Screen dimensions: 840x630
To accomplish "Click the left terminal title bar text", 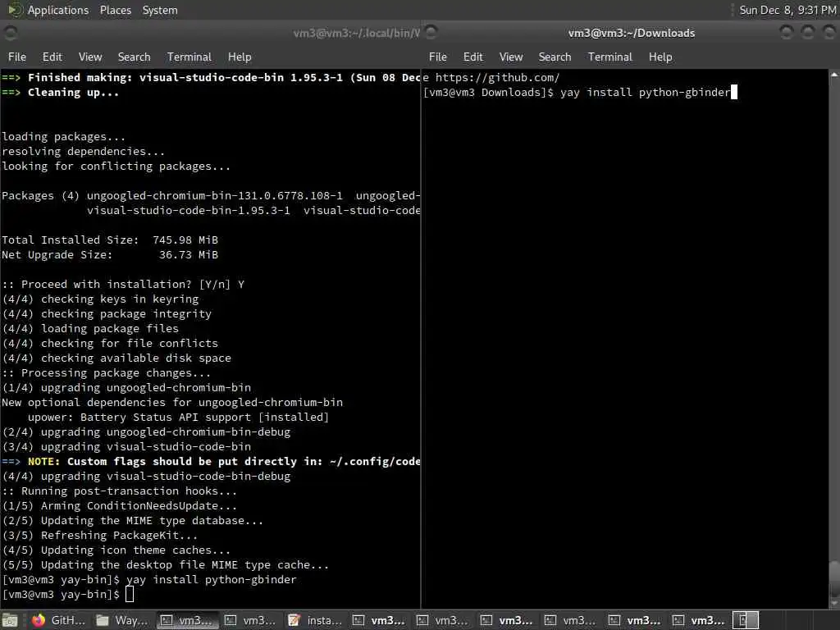I will pyautogui.click(x=356, y=33).
